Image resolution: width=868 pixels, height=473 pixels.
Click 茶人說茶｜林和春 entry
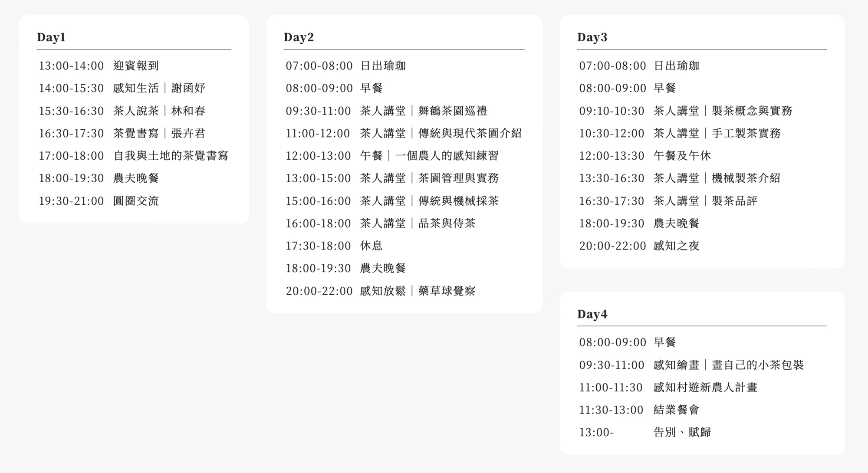tap(159, 111)
